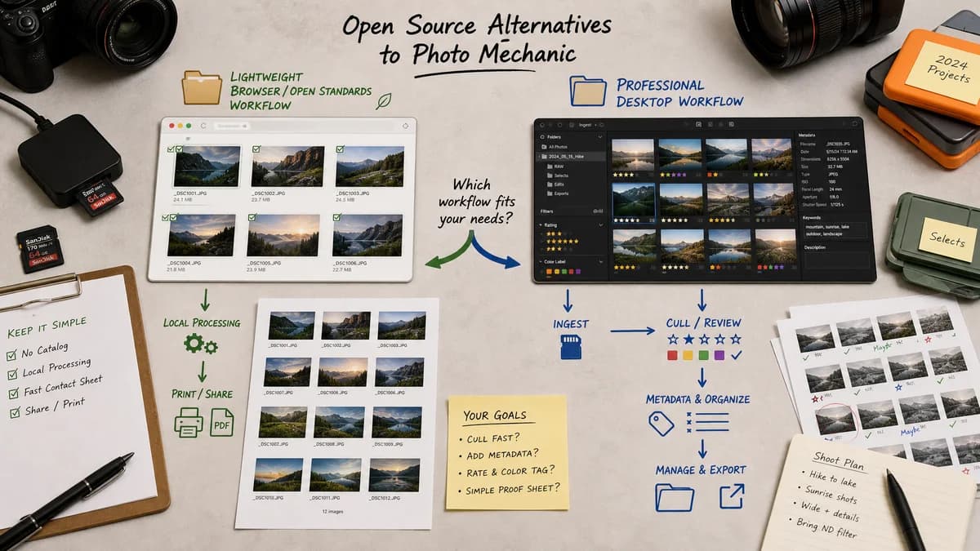Click the green gears icon under Local Processing
Image resolution: width=980 pixels, height=551 pixels.
click(201, 344)
